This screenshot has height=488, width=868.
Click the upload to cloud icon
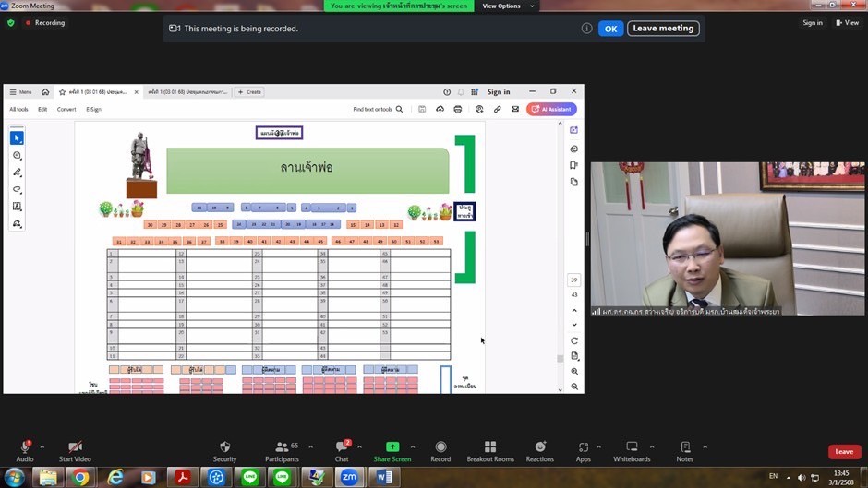[x=440, y=109]
